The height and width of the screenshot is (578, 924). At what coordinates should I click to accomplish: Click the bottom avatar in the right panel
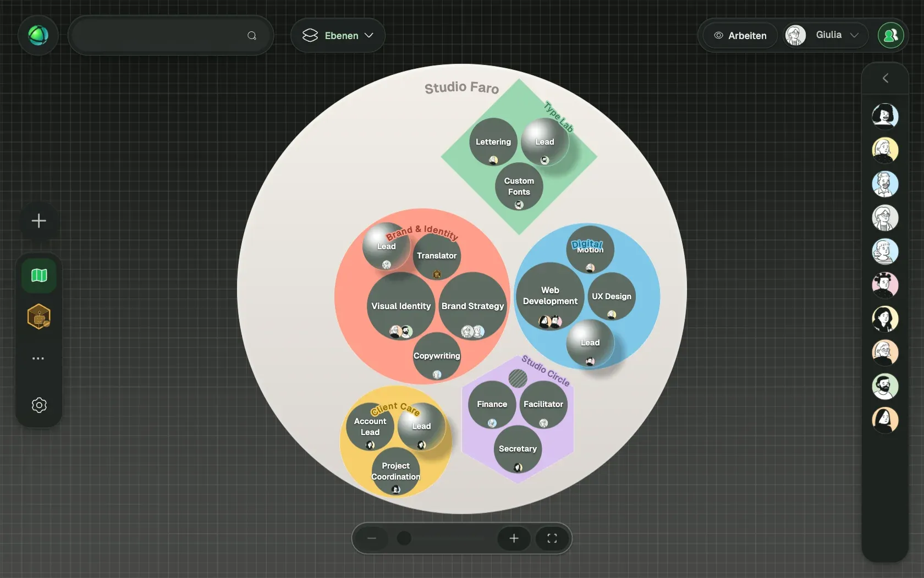tap(885, 420)
